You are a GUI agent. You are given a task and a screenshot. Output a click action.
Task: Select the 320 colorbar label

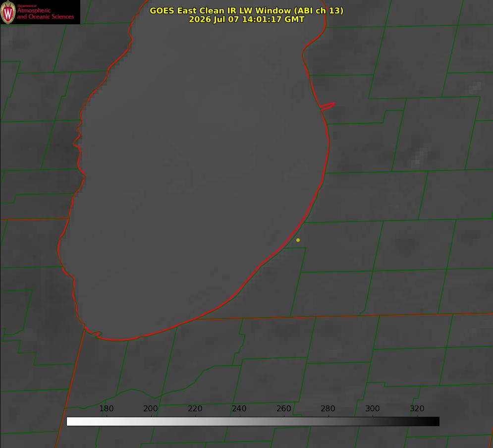417,408
